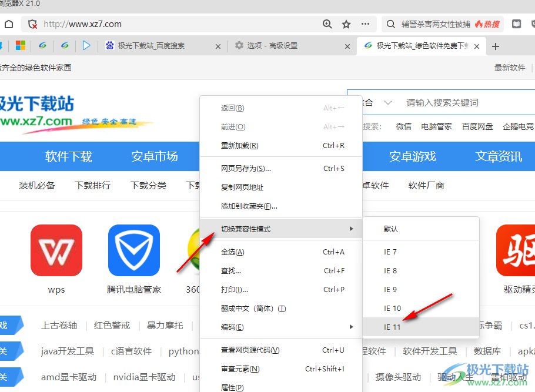535x392 pixels.
Task: Click the 下载排行 link
Action: [x=92, y=186]
